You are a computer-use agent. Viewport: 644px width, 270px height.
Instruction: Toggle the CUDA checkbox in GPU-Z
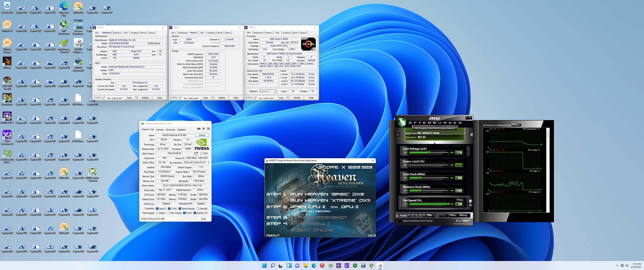[x=169, y=209]
